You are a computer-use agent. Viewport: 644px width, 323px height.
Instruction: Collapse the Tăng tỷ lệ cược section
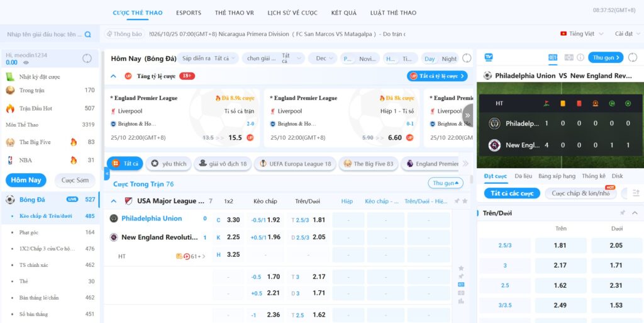[114, 76]
